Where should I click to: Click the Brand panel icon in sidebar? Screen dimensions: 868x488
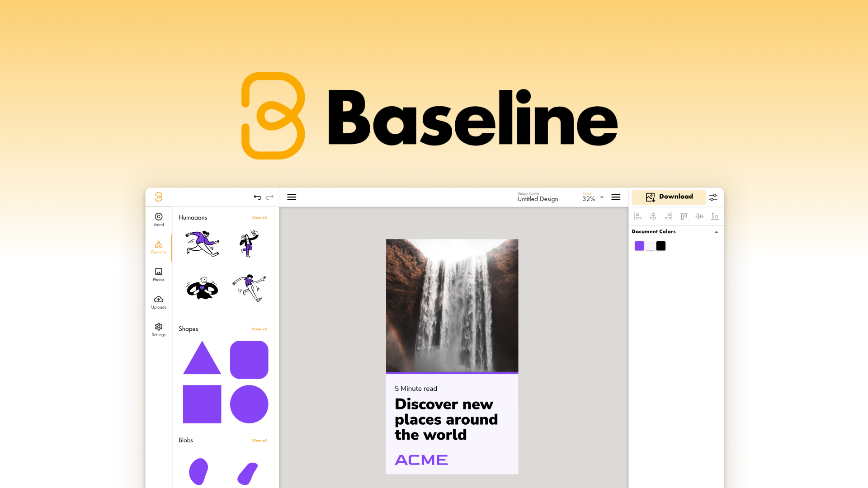point(158,219)
